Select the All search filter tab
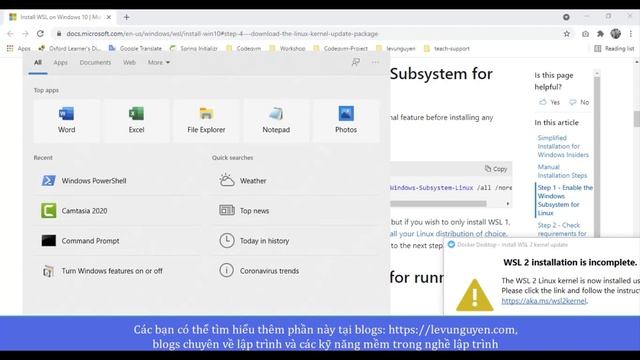Image resolution: width=640 pixels, height=360 pixels. point(38,62)
